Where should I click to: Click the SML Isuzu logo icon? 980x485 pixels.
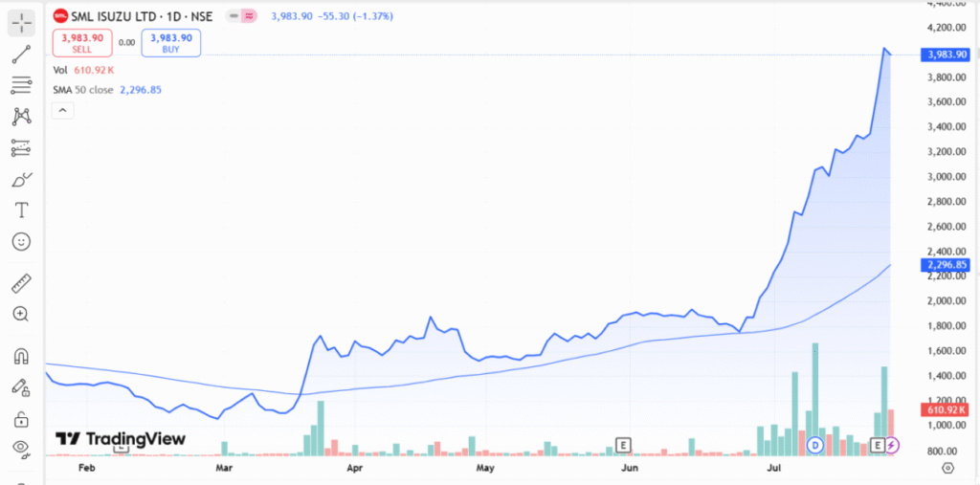(x=60, y=16)
